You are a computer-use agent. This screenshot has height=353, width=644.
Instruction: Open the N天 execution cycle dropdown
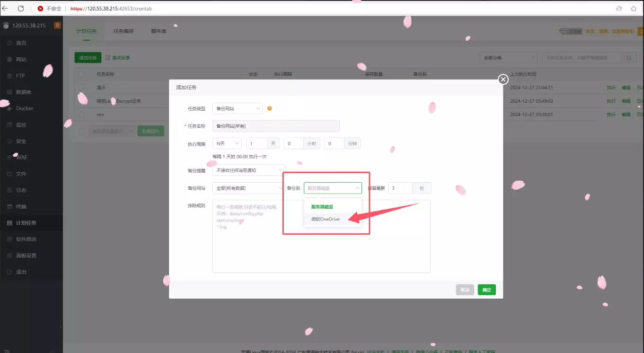tap(227, 143)
